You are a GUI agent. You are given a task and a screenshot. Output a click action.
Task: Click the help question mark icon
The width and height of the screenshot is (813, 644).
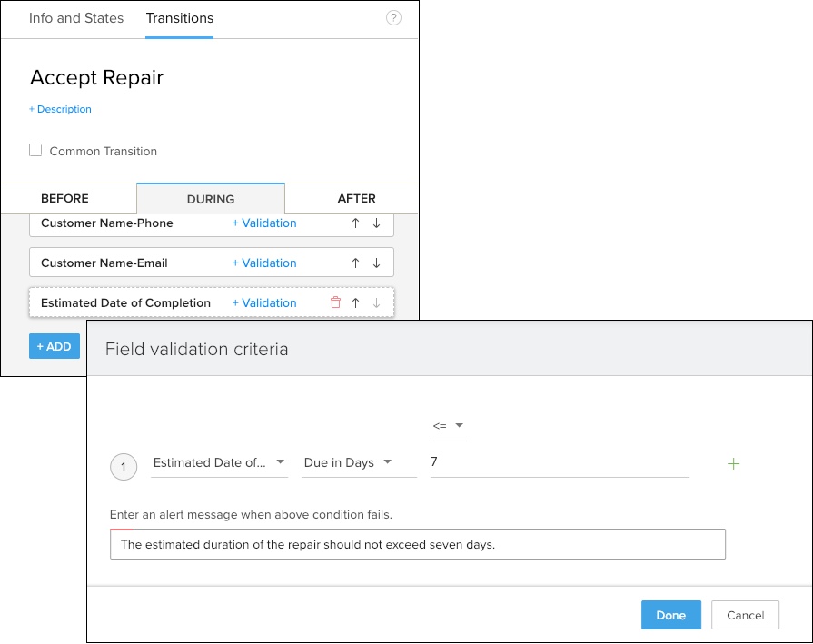coord(393,18)
